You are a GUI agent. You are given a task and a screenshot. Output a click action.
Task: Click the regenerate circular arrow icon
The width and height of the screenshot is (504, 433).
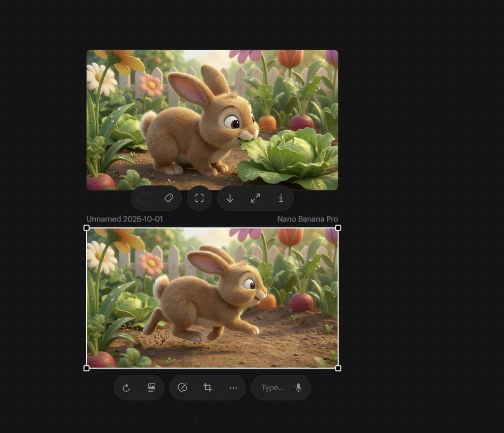pos(126,388)
